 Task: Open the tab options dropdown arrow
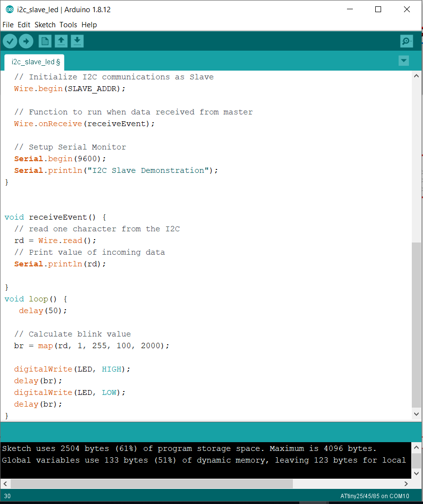404,60
